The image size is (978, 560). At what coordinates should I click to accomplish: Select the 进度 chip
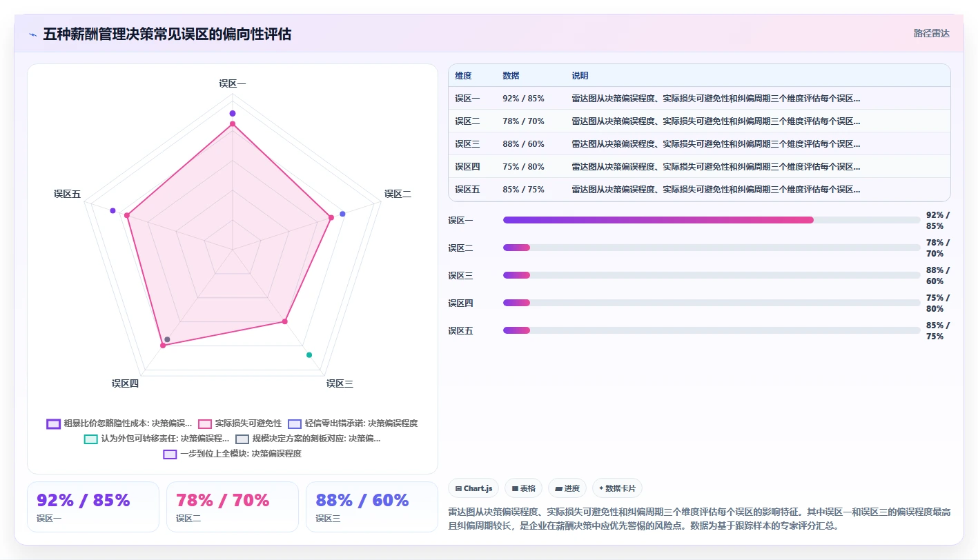567,488
